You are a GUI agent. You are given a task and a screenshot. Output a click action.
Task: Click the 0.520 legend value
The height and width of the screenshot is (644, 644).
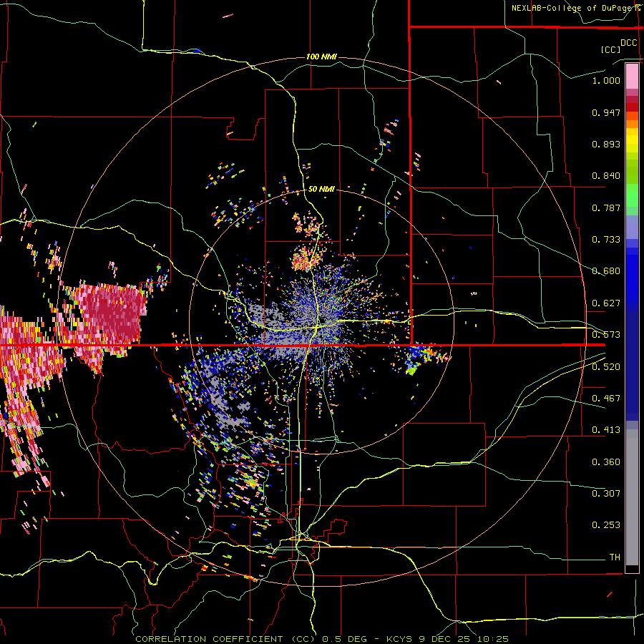click(x=606, y=367)
